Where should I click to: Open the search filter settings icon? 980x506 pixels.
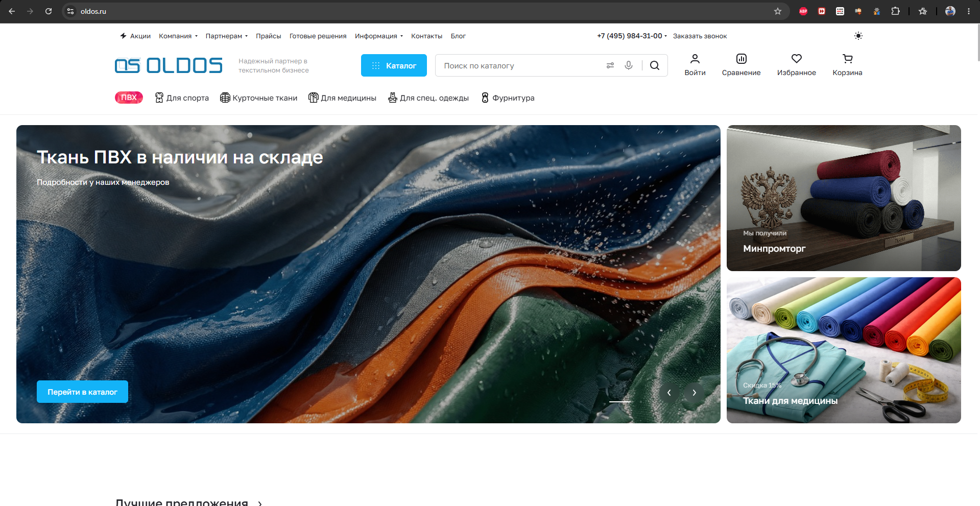point(610,65)
